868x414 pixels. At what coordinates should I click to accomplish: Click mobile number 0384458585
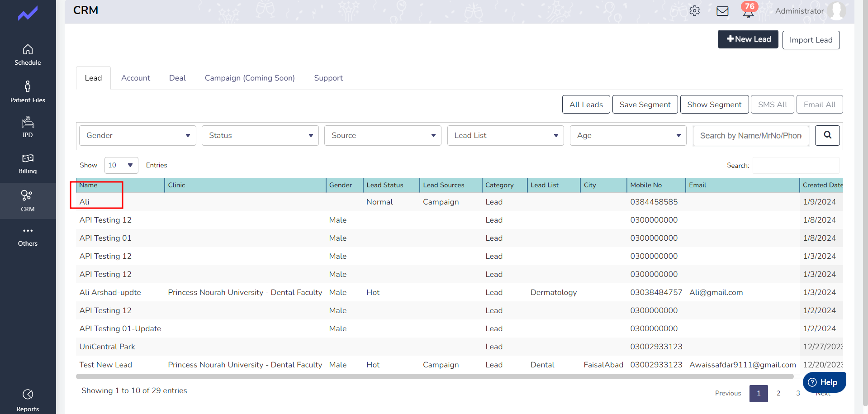point(654,202)
